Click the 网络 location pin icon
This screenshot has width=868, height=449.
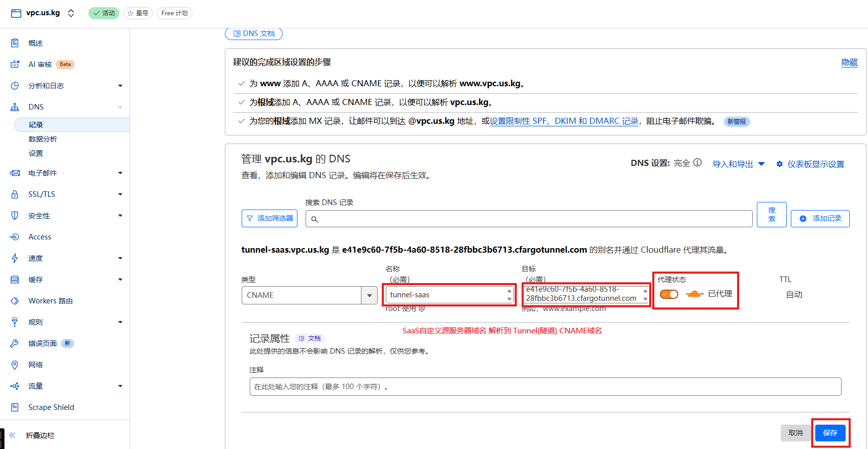[15, 365]
